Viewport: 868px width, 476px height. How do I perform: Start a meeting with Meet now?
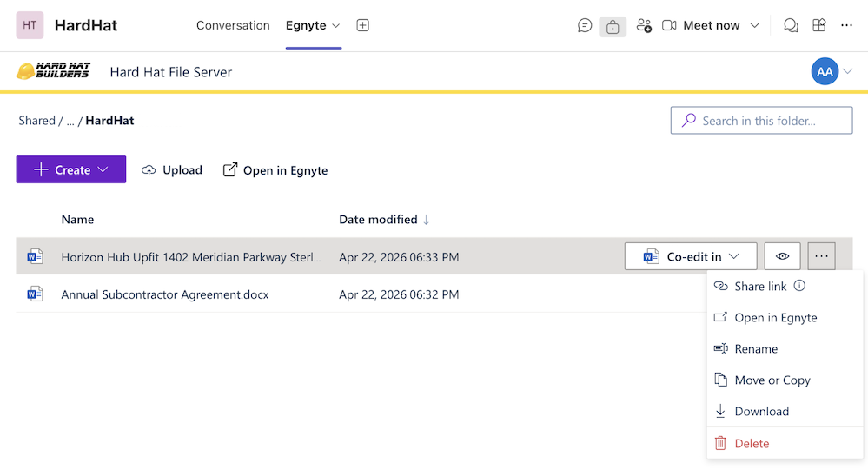coord(701,25)
